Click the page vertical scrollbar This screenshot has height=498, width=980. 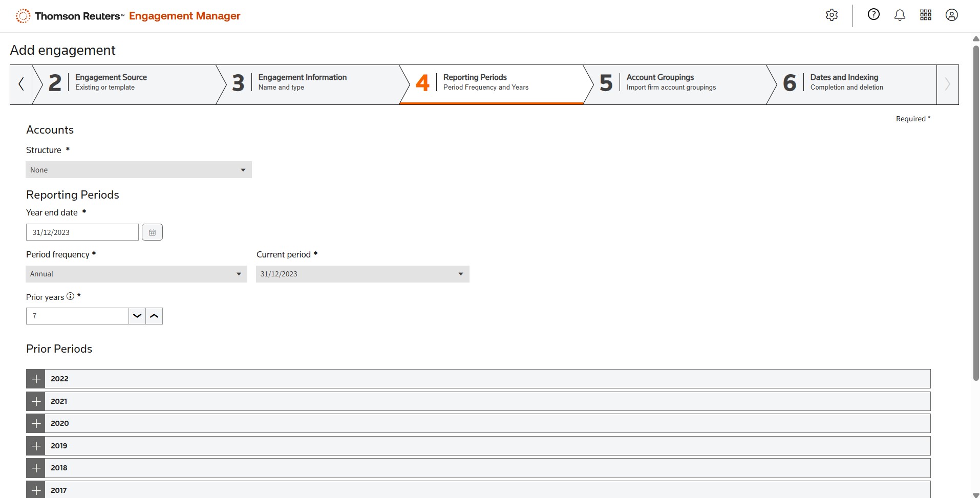click(x=975, y=213)
